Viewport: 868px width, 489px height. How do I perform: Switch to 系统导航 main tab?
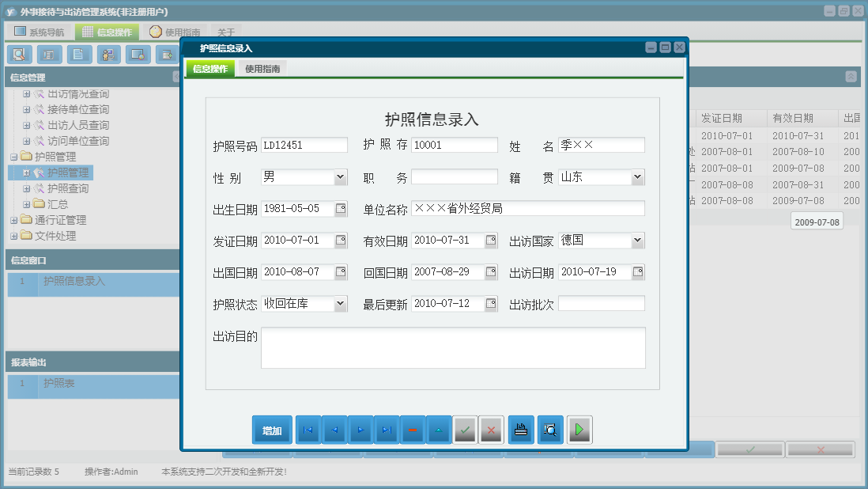point(40,32)
